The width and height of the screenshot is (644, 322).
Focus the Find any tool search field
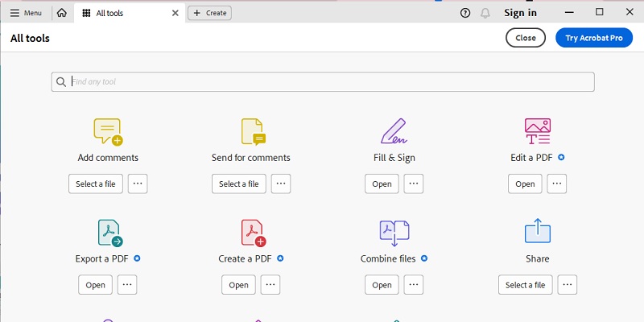click(323, 82)
